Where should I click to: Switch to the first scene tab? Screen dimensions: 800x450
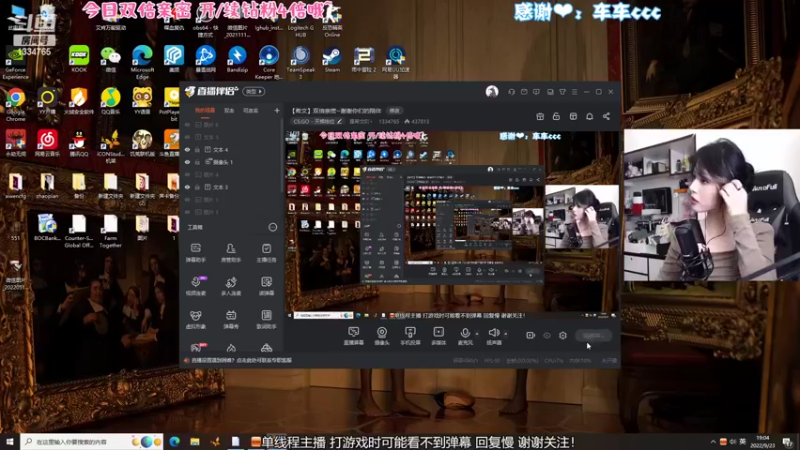(205, 110)
